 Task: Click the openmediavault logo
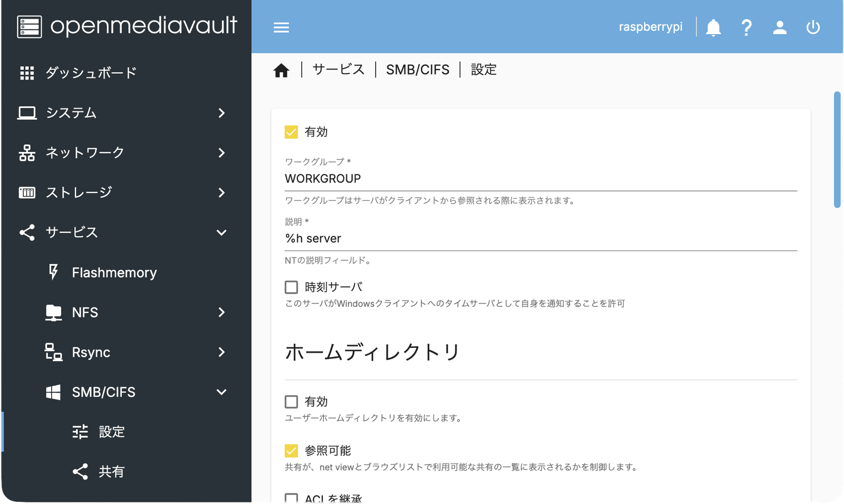(x=127, y=26)
